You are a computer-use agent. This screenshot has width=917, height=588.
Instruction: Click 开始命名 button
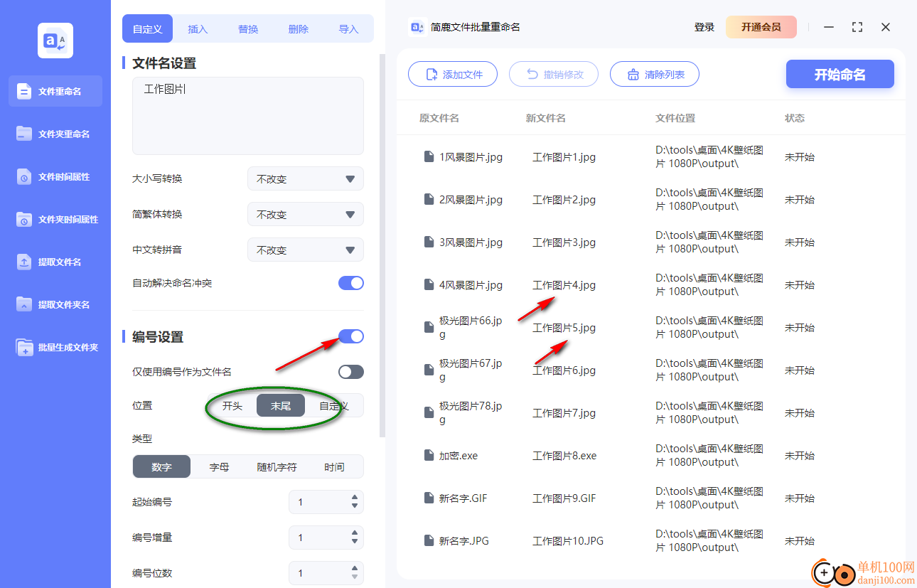click(840, 74)
